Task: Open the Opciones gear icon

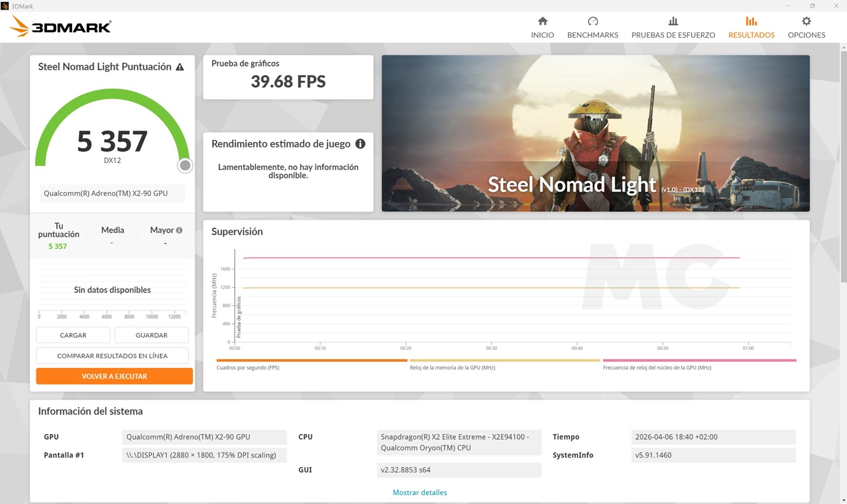Action: (x=806, y=20)
